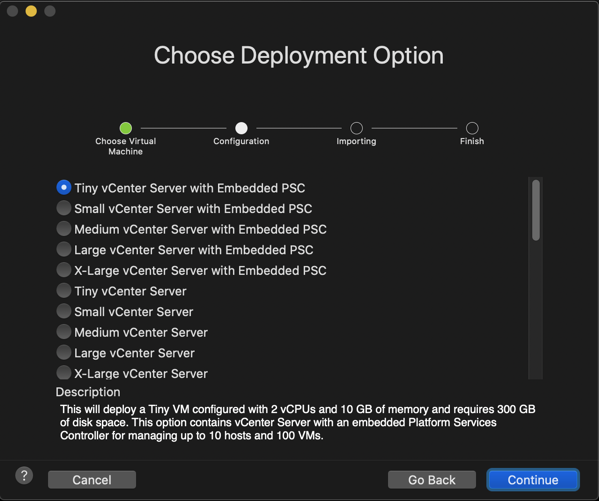Select the Large vCenter Server radio option
This screenshot has width=599, height=501.
[64, 353]
